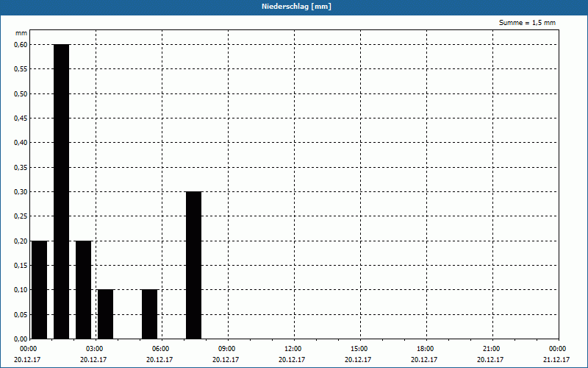Click the 0,45 y-axis label
This screenshot has height=368, width=588.
(x=21, y=118)
